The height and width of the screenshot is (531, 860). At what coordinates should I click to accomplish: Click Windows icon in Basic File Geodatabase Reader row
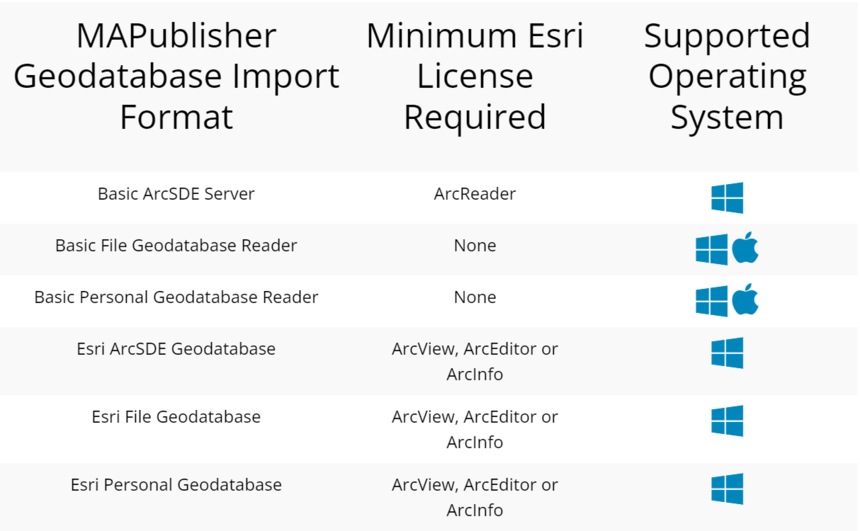[711, 250]
